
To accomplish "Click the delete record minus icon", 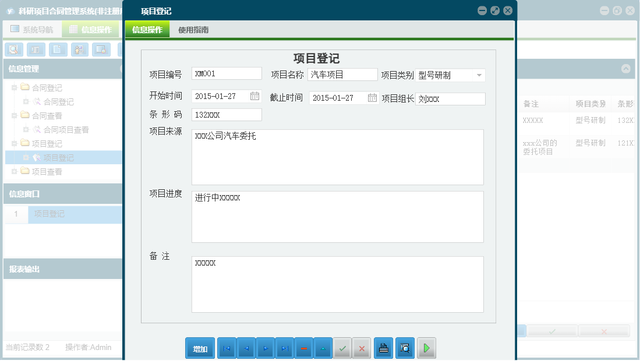I will point(303,348).
